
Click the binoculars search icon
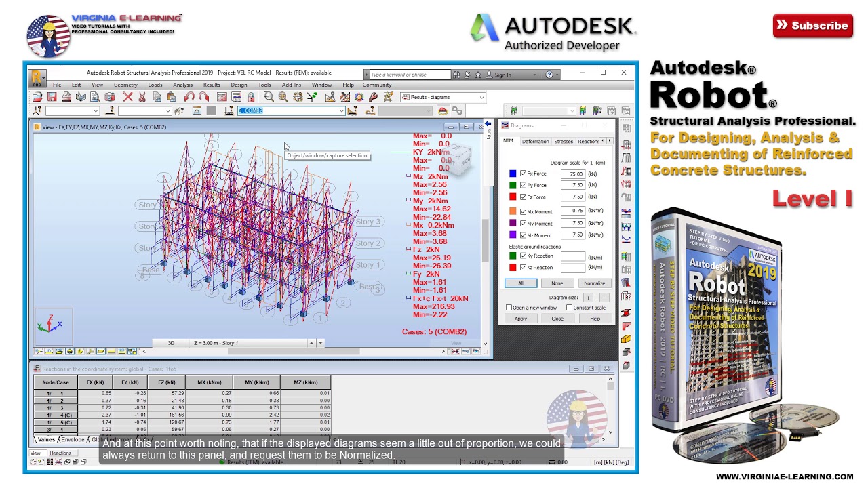pyautogui.click(x=456, y=75)
